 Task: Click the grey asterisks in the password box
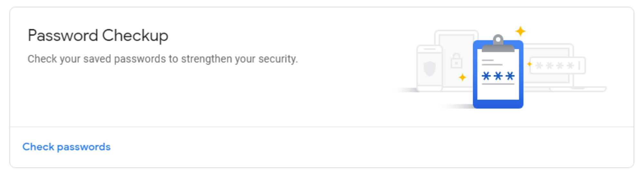pyautogui.click(x=554, y=66)
